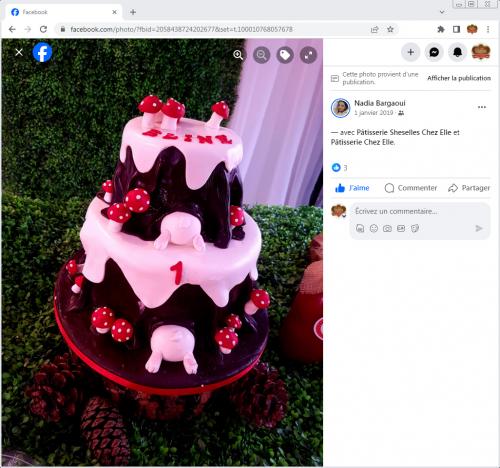Reload the Facebook page
This screenshot has width=500, height=468.
coord(43,29)
